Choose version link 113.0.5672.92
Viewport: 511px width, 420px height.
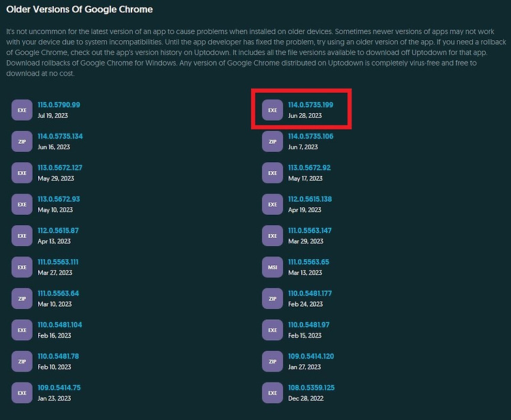[309, 168]
